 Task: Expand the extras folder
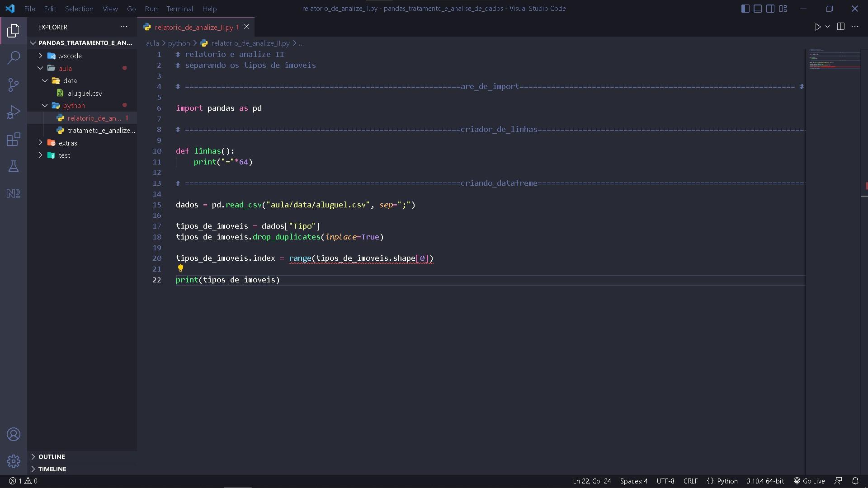pos(82,143)
